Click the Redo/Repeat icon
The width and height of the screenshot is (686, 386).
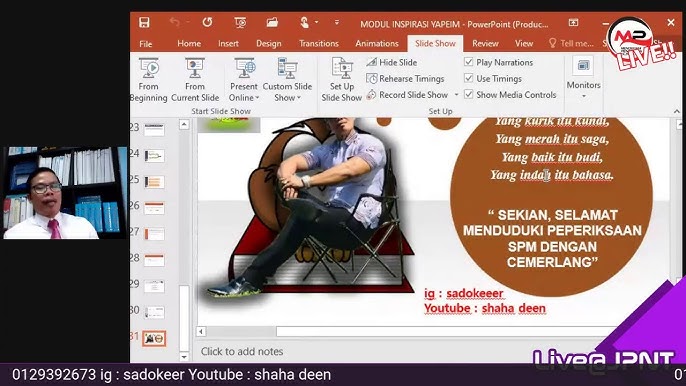207,22
